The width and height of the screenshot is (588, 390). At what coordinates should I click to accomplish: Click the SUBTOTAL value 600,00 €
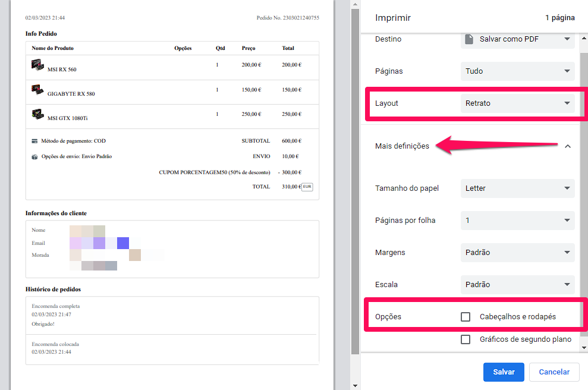292,141
